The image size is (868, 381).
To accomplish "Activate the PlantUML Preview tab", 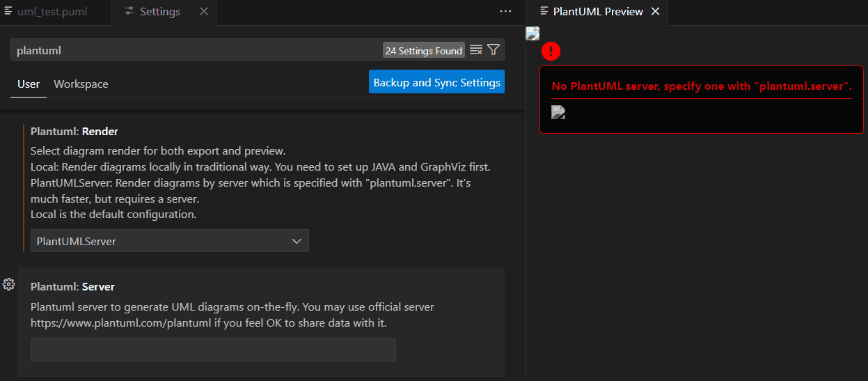I will (597, 12).
